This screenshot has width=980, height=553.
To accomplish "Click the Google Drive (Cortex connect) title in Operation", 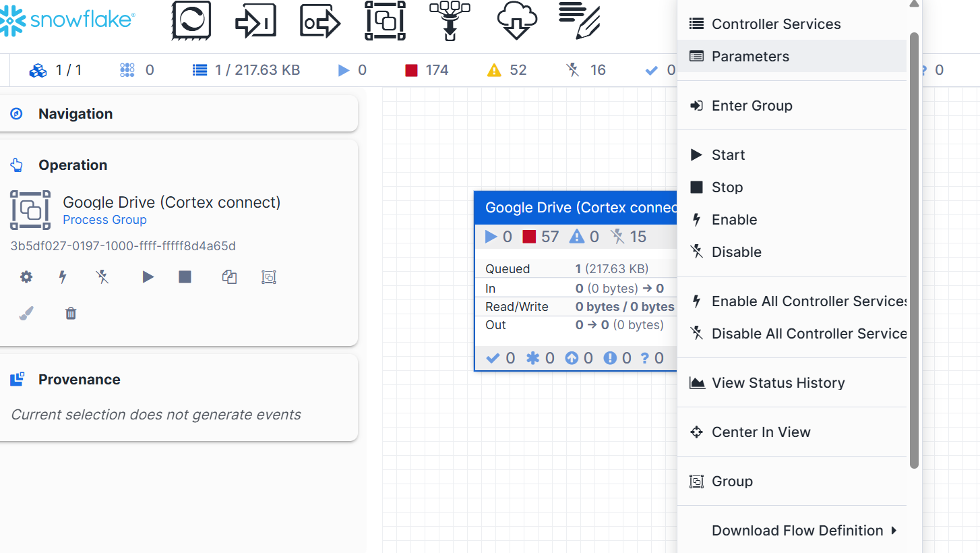I will [x=172, y=202].
